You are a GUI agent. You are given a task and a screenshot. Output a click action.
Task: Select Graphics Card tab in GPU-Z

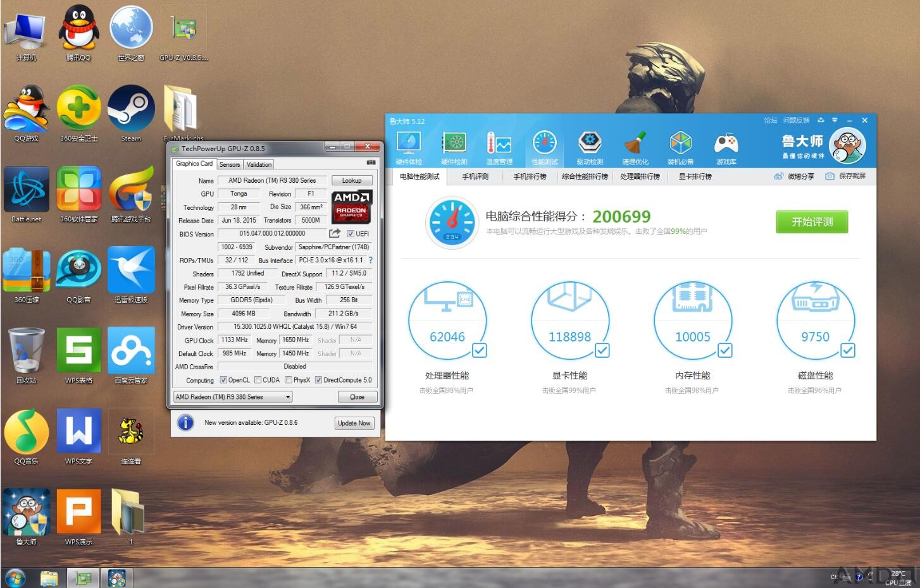pos(194,164)
